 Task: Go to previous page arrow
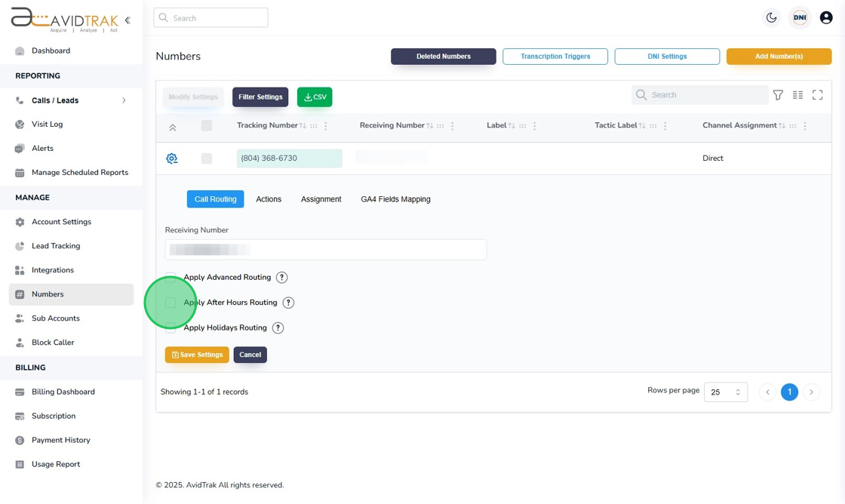(x=767, y=392)
